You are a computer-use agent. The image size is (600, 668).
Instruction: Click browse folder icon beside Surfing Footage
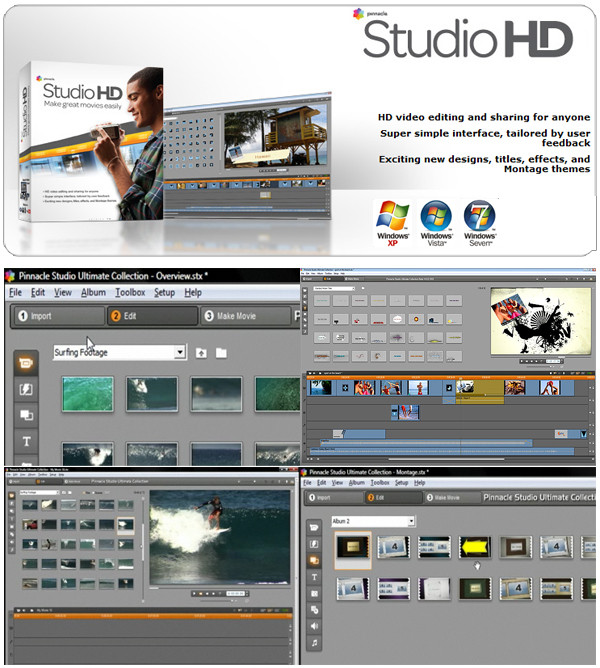(x=221, y=353)
